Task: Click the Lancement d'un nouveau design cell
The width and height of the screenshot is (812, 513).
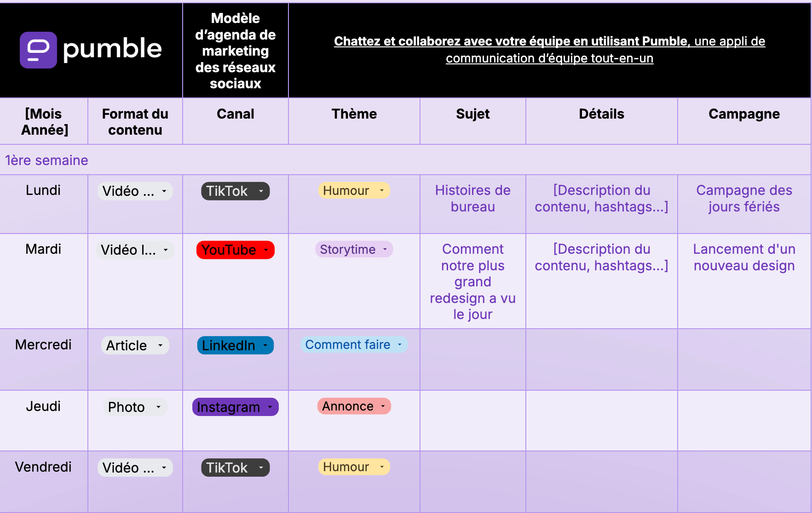Action: 744,257
